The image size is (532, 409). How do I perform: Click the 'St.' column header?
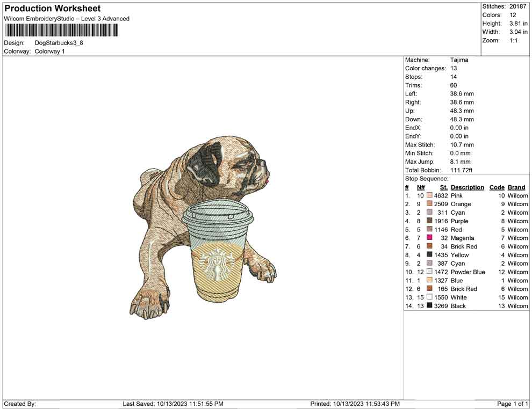tap(444, 187)
